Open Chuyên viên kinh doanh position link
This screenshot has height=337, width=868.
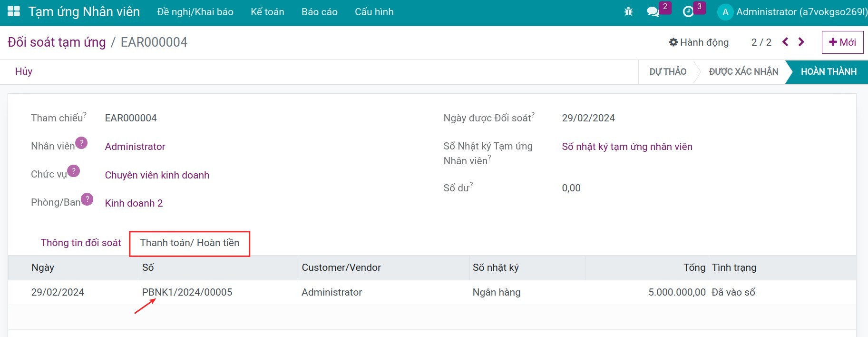157,175
